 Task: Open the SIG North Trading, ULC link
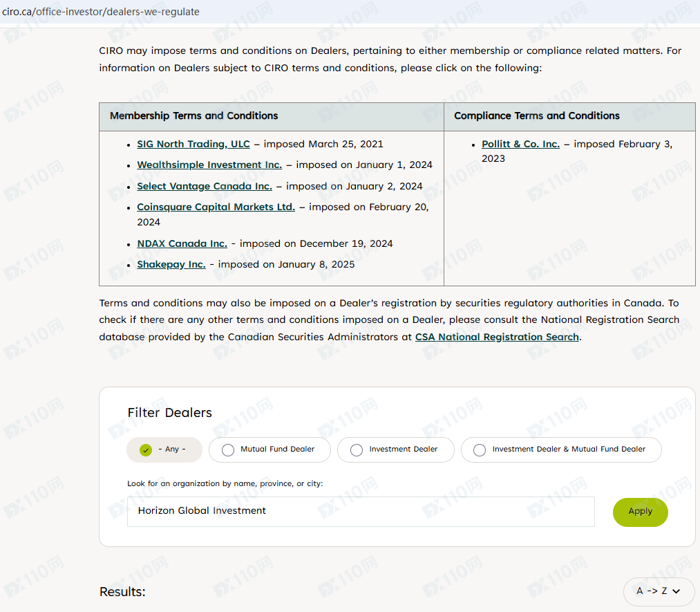click(193, 144)
